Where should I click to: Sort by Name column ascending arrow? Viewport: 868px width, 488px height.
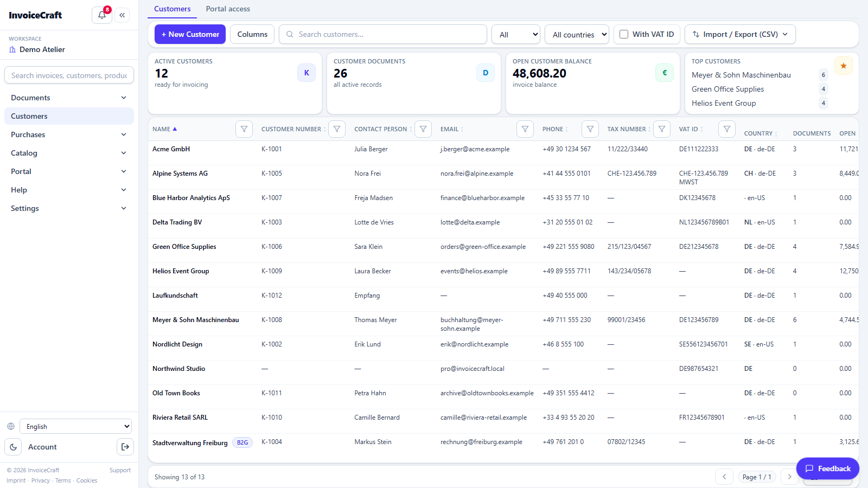[x=175, y=129]
